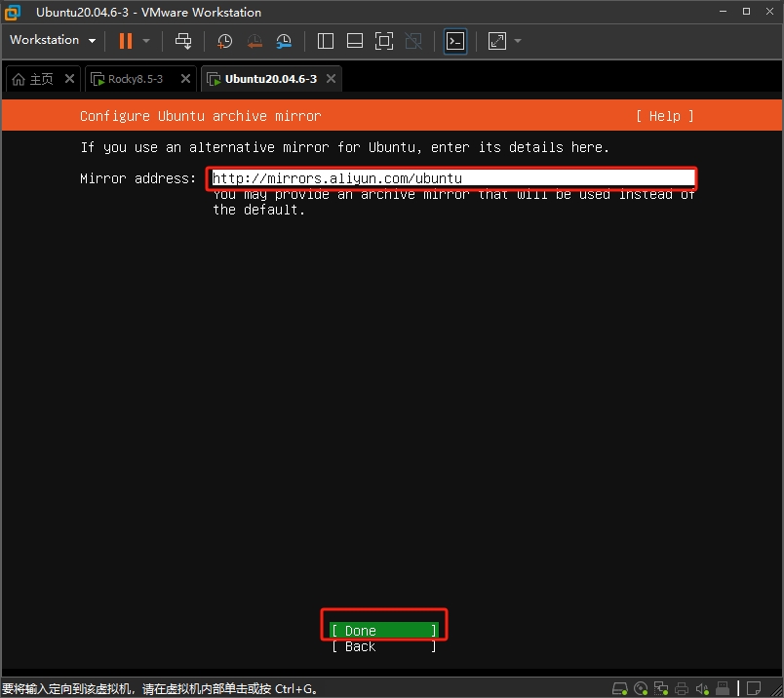
Task: Select the Ubuntu20.04.6-3 tab
Action: pyautogui.click(x=262, y=79)
